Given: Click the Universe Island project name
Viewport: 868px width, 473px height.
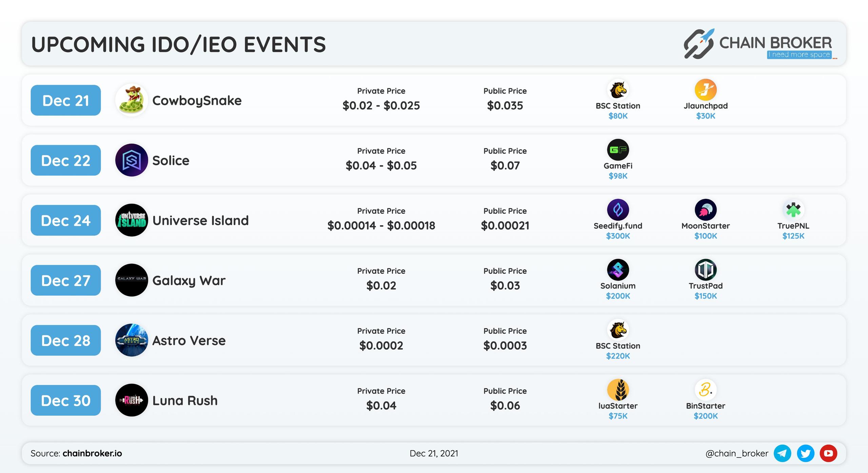Looking at the screenshot, I should coord(201,221).
